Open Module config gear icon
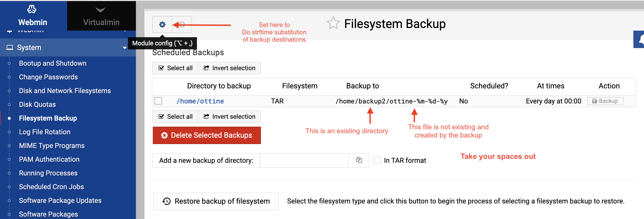 point(162,25)
